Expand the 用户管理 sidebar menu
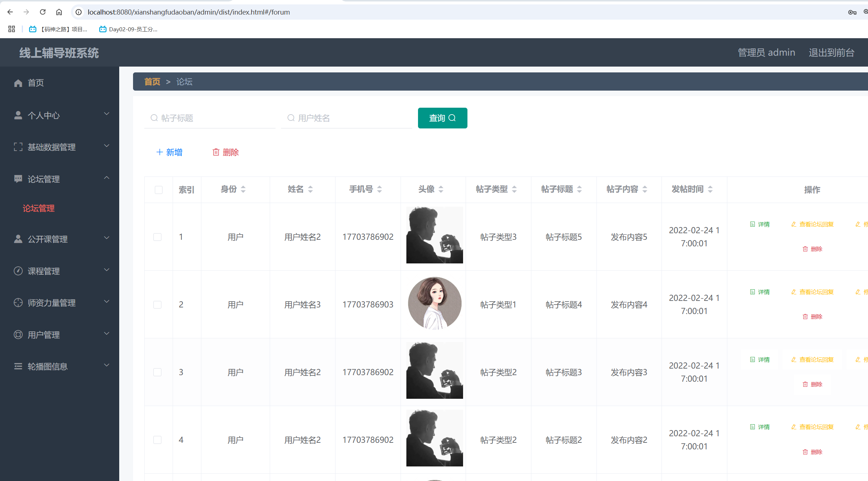This screenshot has height=481, width=868. tap(60, 334)
